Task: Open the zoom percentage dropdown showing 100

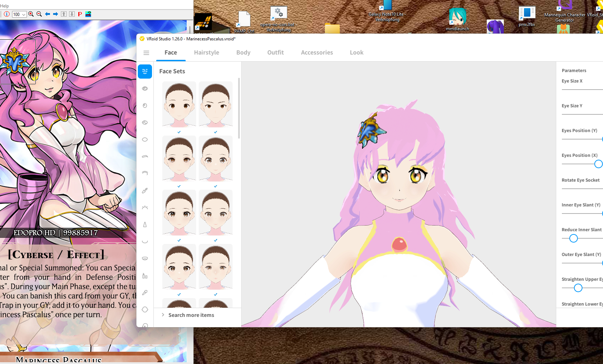Action: pyautogui.click(x=19, y=14)
